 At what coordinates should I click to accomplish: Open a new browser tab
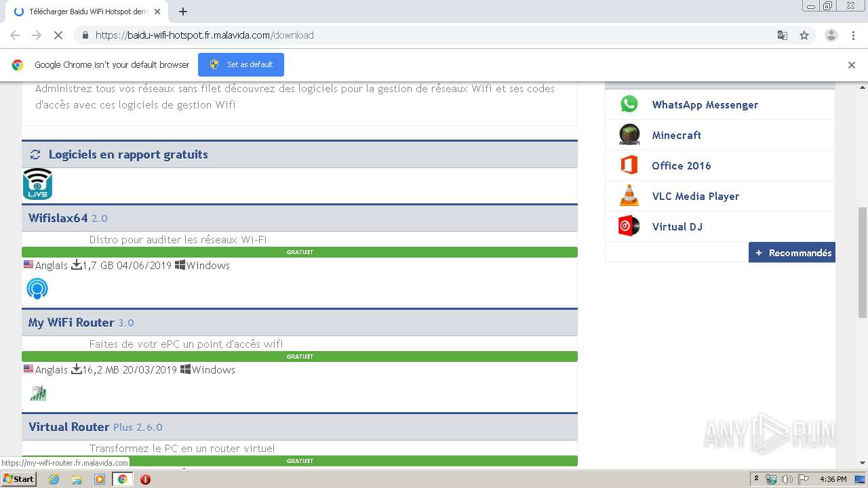click(x=182, y=12)
